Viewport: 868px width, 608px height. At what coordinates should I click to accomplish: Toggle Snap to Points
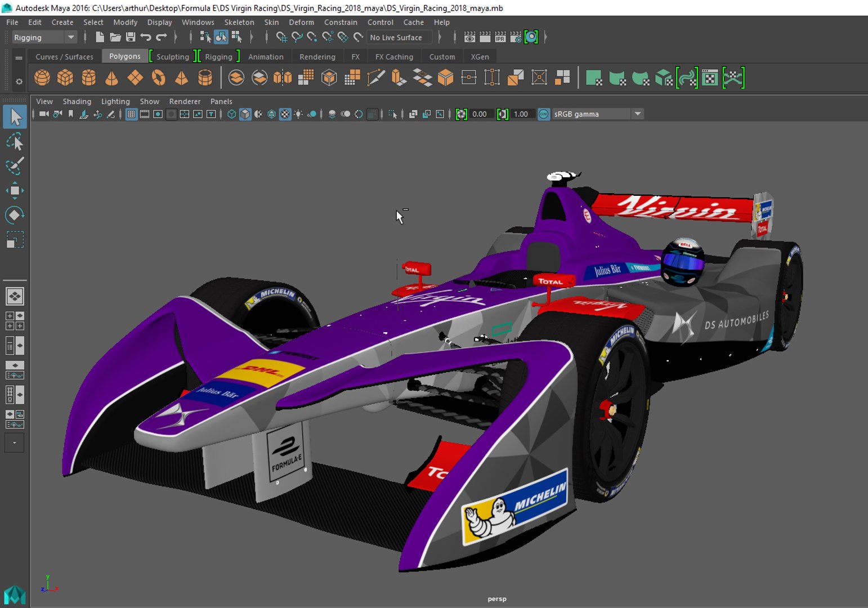click(x=312, y=37)
